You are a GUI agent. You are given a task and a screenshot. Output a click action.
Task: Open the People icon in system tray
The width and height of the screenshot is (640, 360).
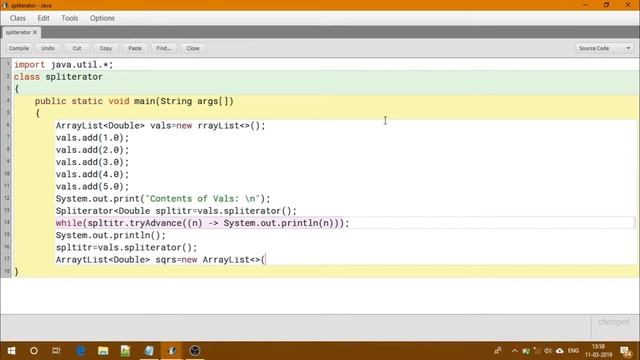tap(498, 351)
